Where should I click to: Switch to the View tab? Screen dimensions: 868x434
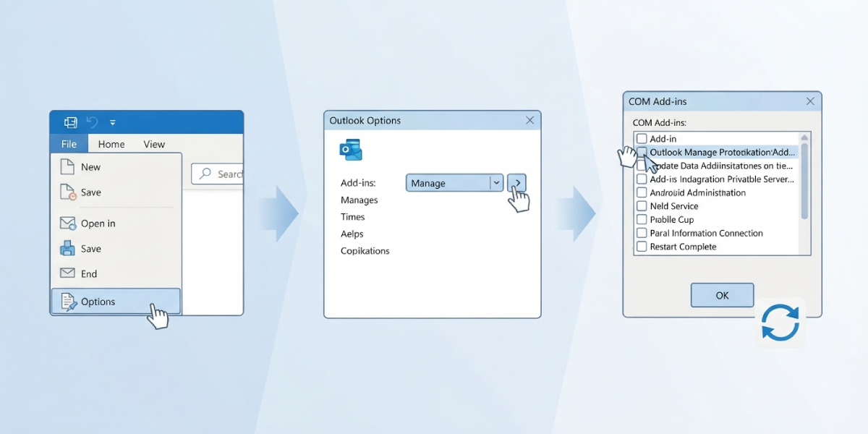click(154, 144)
